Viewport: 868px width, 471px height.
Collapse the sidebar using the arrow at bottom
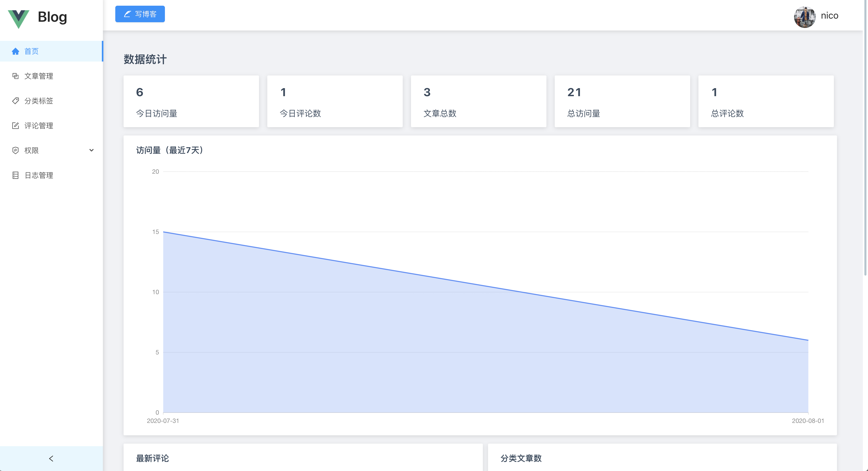point(51,458)
